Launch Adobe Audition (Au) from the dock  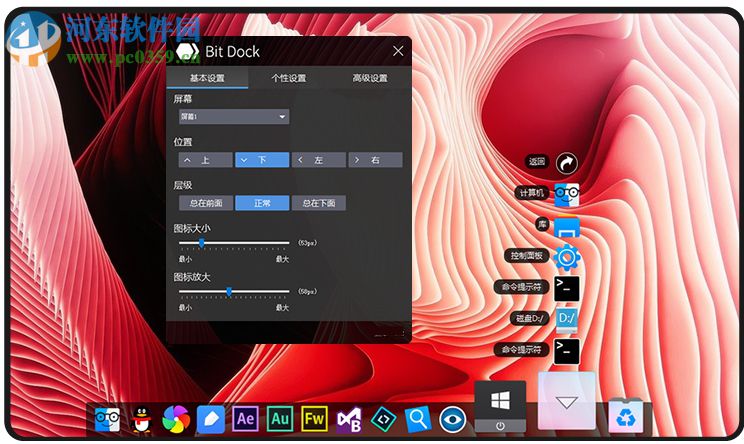280,419
